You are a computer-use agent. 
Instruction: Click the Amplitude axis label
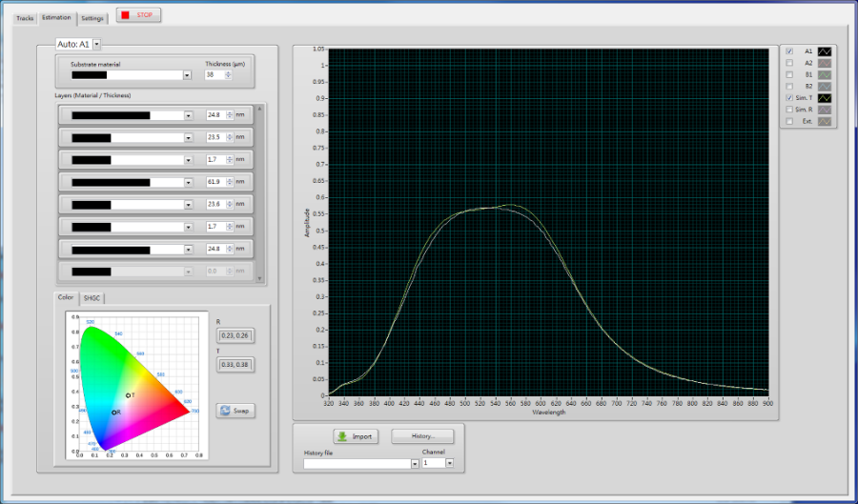pyautogui.click(x=307, y=223)
